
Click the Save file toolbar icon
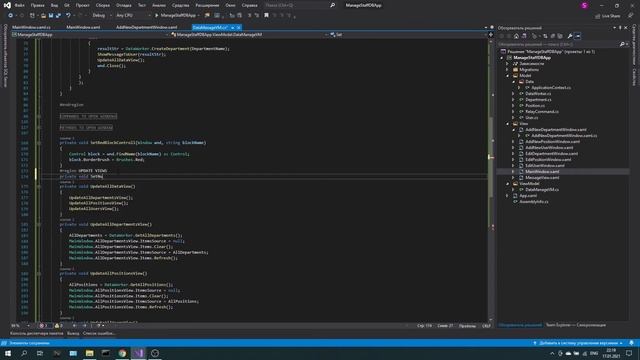tap(51, 16)
